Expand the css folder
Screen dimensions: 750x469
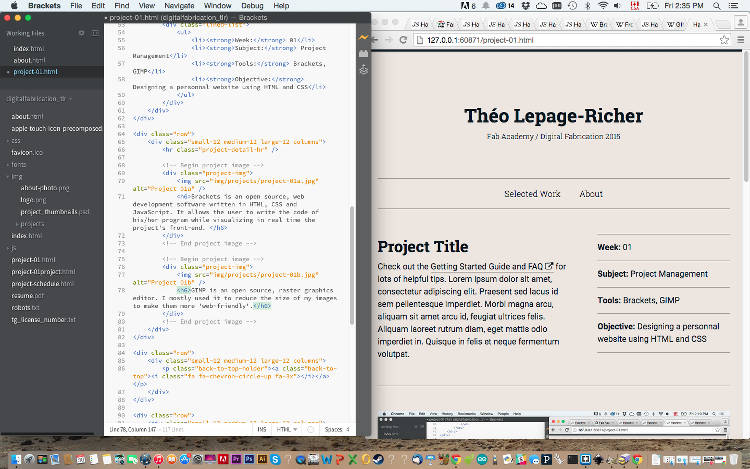(x=15, y=141)
